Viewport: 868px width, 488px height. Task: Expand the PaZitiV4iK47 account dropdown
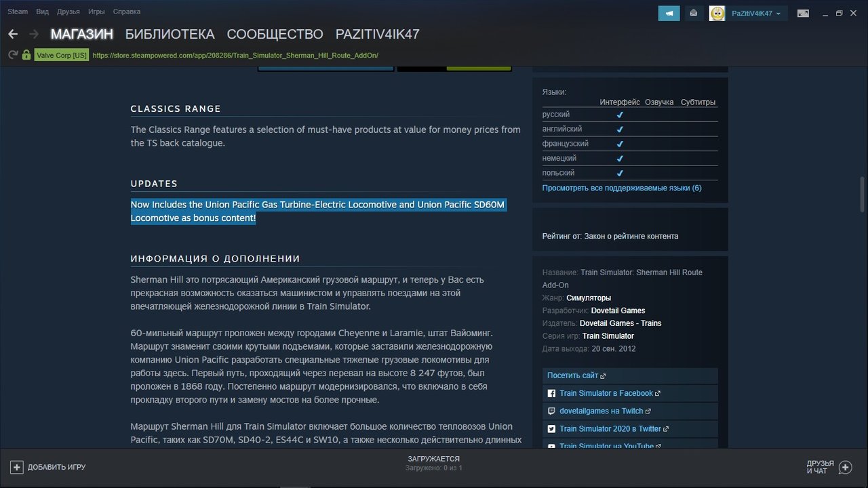pyautogui.click(x=756, y=14)
